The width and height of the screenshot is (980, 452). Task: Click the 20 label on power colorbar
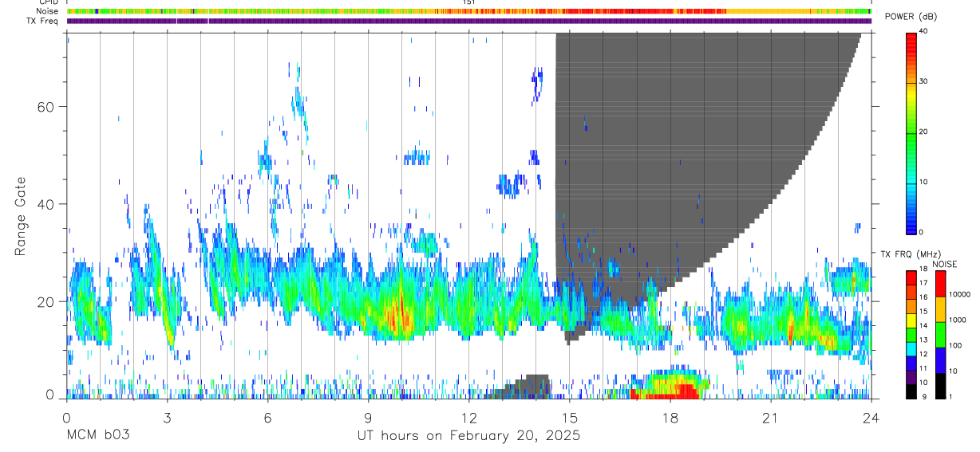(923, 132)
